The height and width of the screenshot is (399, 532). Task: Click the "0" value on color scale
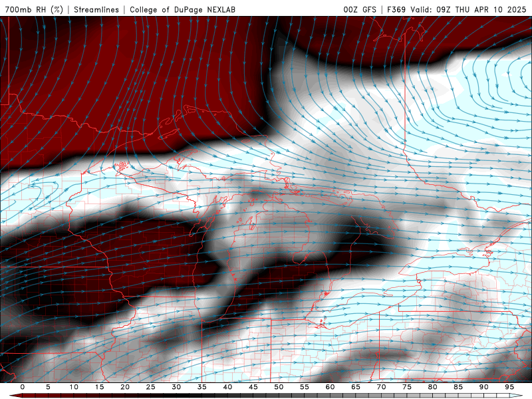pos(23,387)
